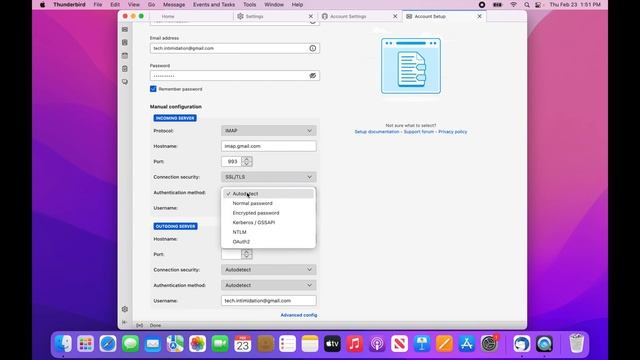This screenshot has height=360, width=640.
Task: Click the info icon in Email address field
Action: pos(313,48)
